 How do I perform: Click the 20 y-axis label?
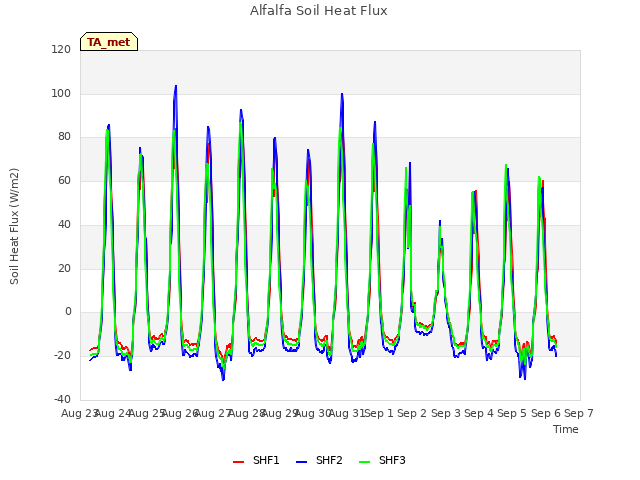pos(64,268)
